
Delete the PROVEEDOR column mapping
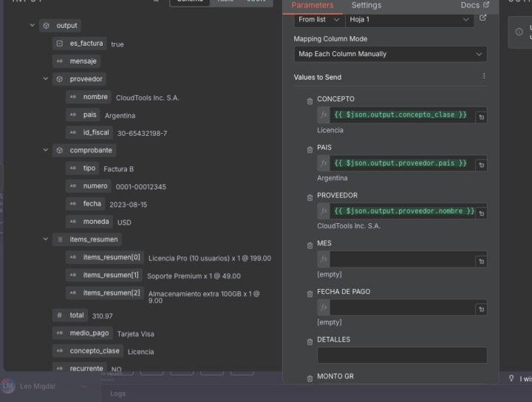[310, 198]
